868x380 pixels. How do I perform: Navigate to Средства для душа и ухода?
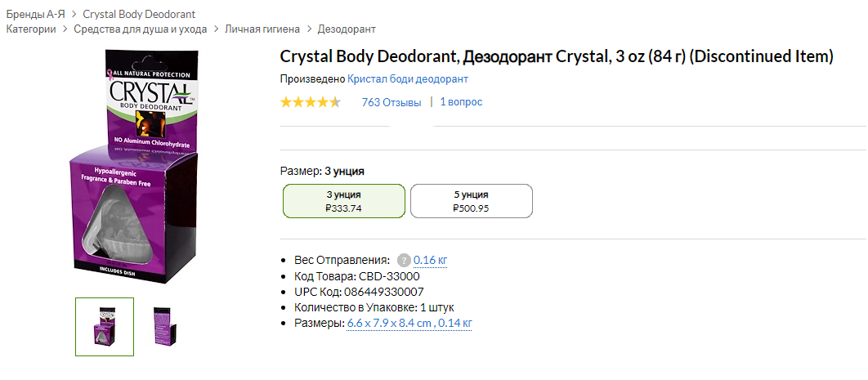(x=144, y=29)
